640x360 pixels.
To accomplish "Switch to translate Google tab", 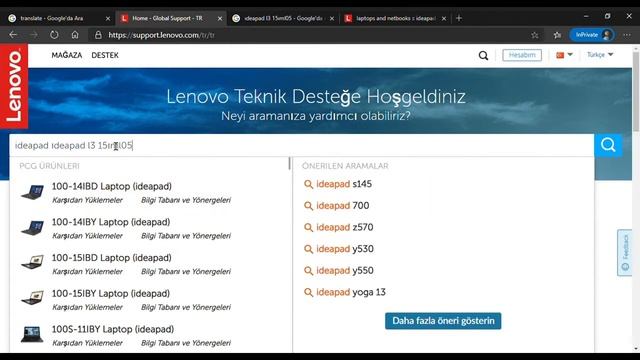I will (x=52, y=18).
